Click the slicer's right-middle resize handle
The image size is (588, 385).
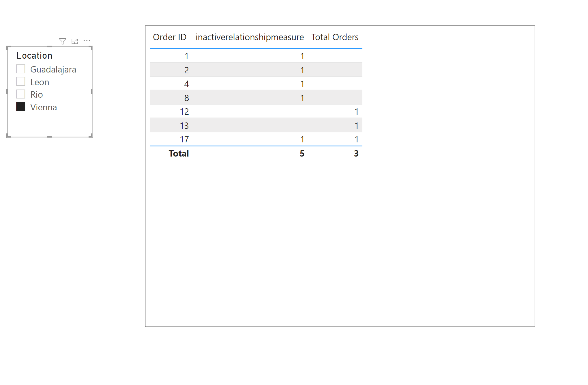[x=92, y=92]
